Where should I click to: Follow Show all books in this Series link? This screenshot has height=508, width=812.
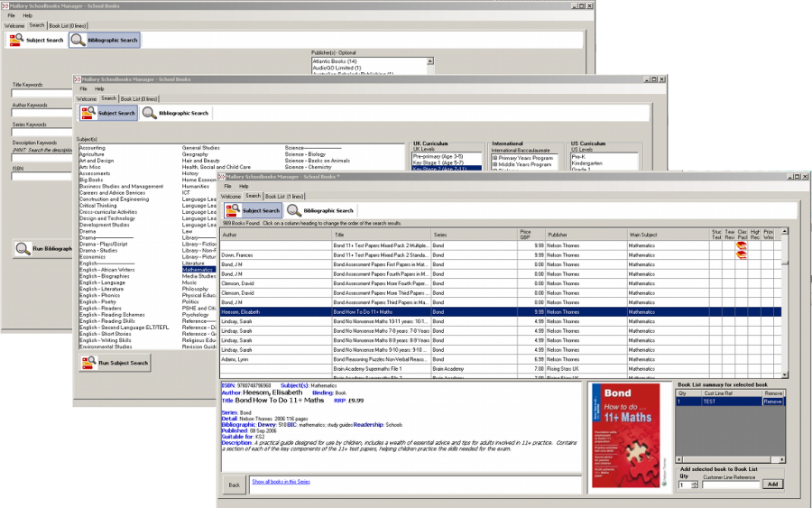pos(281,482)
